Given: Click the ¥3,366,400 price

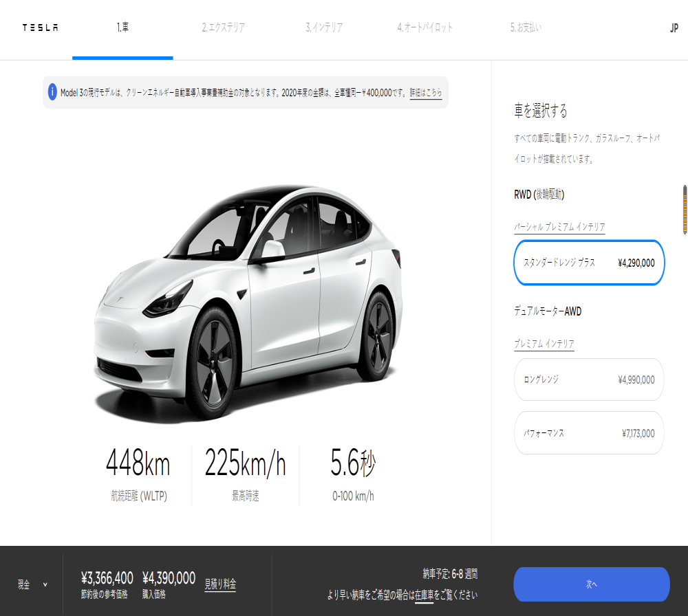Looking at the screenshot, I should click(x=107, y=578).
